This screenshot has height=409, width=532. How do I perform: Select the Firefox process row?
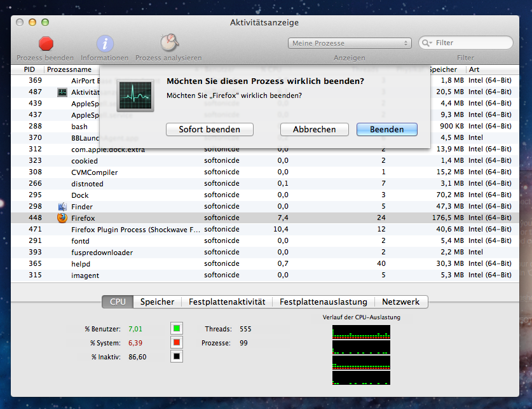tap(265, 218)
